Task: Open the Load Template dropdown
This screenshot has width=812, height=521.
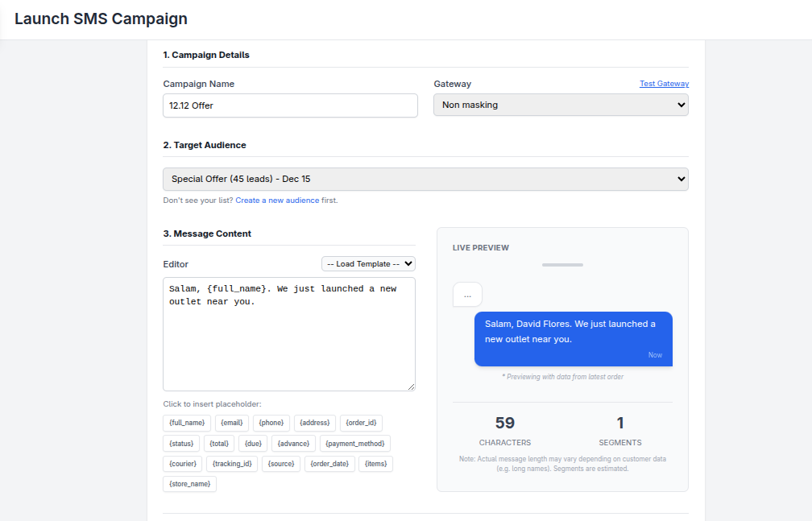Action: pyautogui.click(x=368, y=264)
